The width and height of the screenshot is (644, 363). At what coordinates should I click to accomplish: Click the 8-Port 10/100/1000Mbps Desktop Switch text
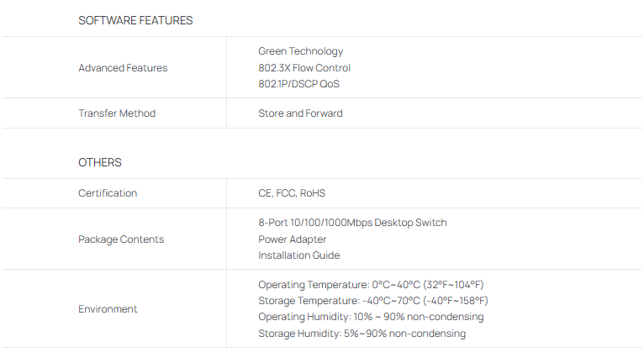352,223
